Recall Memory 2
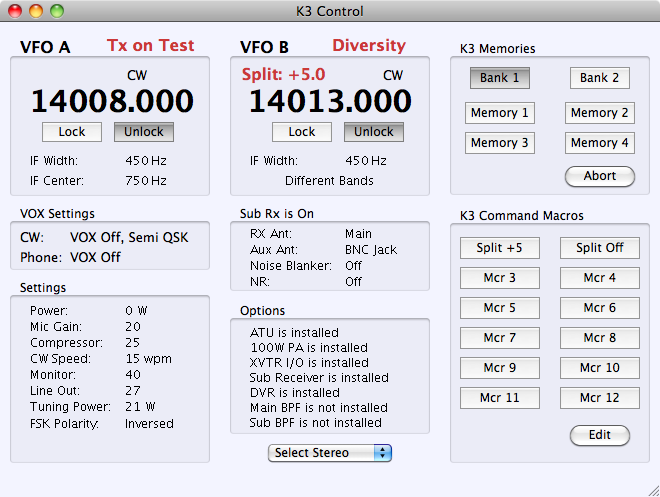The width and height of the screenshot is (660, 497). pyautogui.click(x=600, y=113)
